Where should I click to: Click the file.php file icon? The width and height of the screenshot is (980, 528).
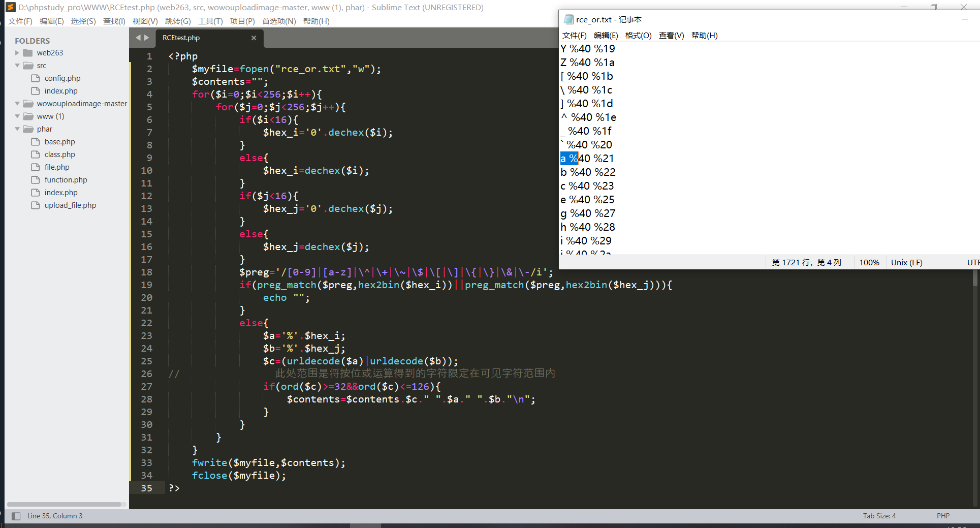(x=36, y=167)
